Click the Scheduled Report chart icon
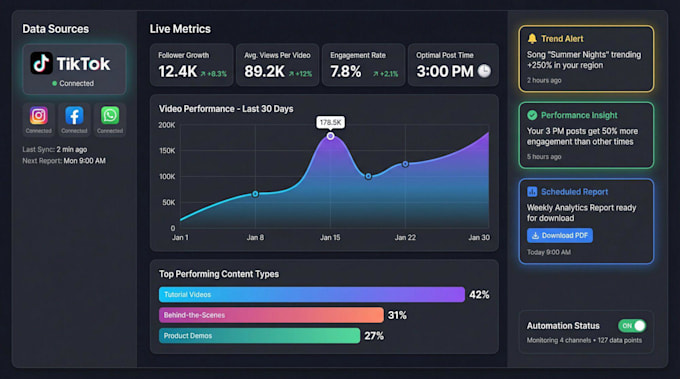 (532, 191)
